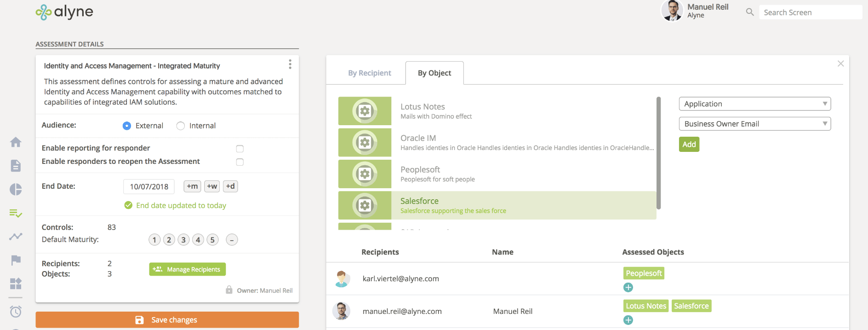Click the Salesforce application icon
868x330 pixels.
click(365, 205)
